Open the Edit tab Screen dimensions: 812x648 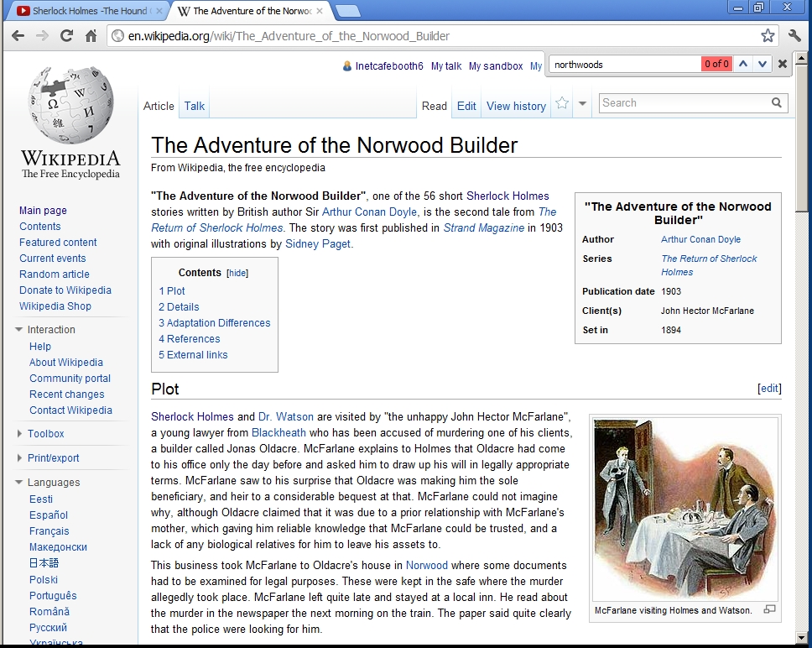pyautogui.click(x=466, y=106)
